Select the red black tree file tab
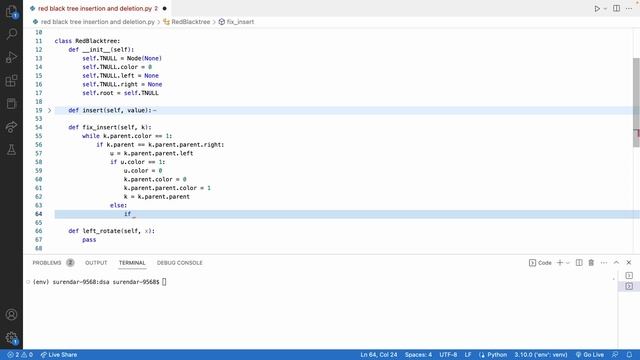The height and width of the screenshot is (360, 640). point(97,8)
